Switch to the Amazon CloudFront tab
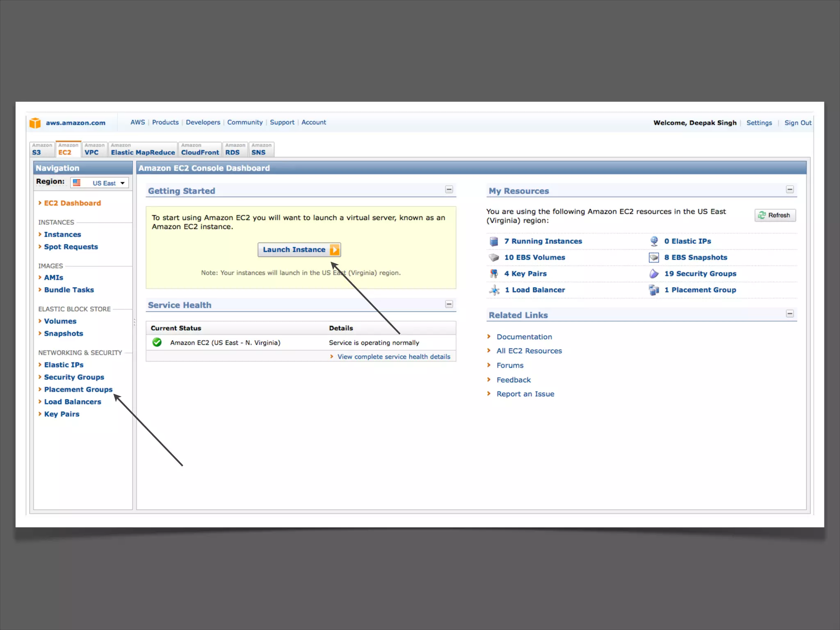 200,149
